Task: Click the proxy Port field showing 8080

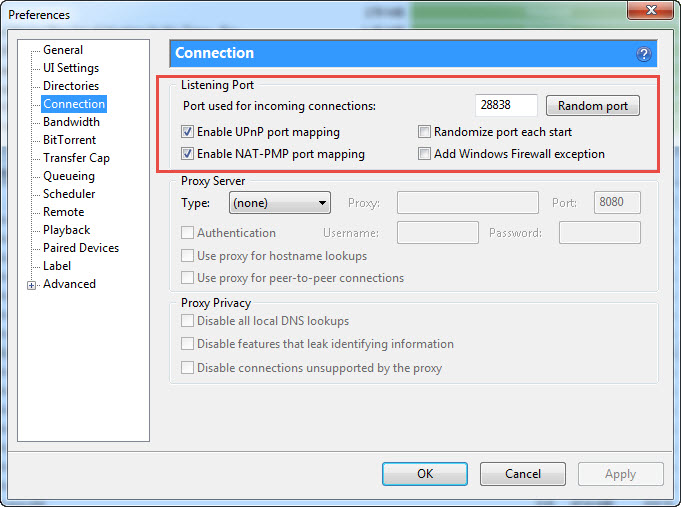Action: [x=617, y=202]
